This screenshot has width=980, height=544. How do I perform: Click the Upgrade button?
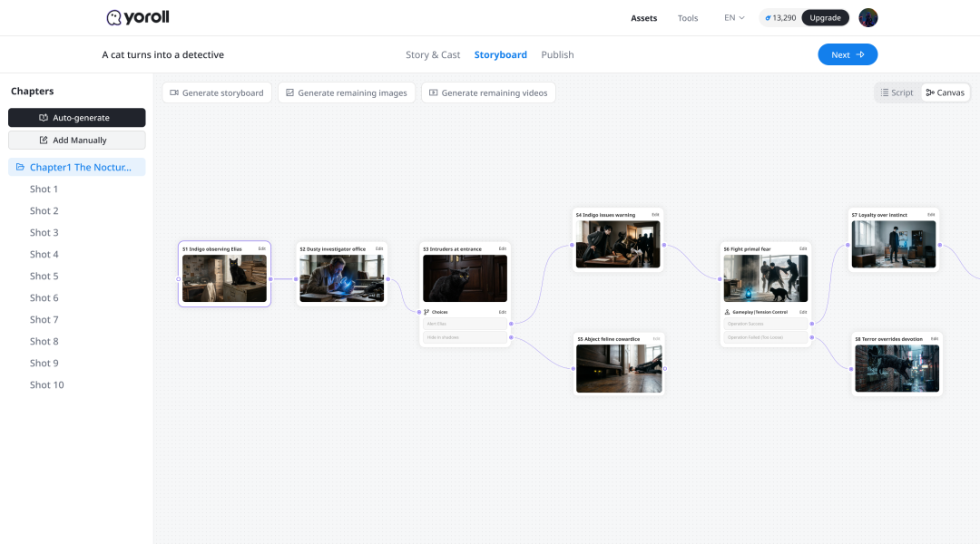[825, 17]
